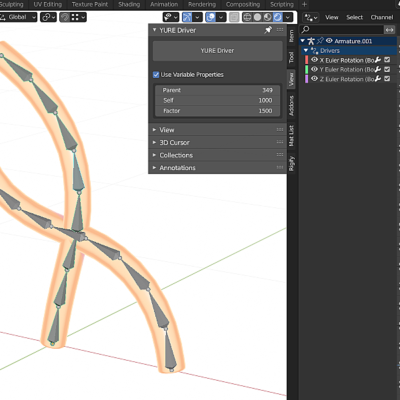Click the YURE Driver button
The height and width of the screenshot is (400, 400).
tap(217, 51)
